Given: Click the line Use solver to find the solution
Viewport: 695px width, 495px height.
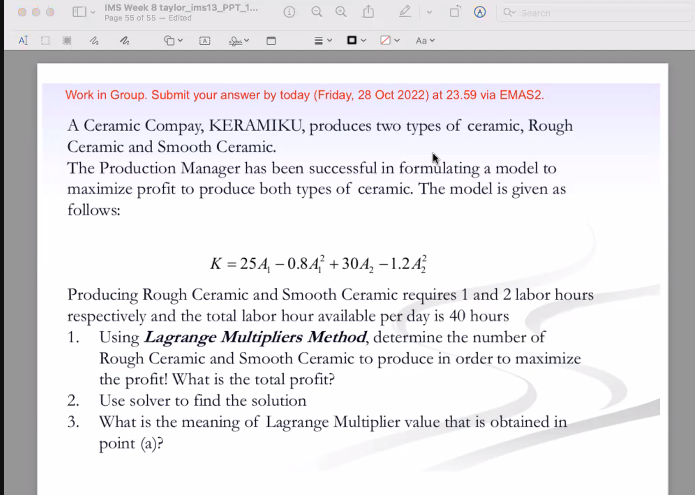Looking at the screenshot, I should [x=203, y=401].
